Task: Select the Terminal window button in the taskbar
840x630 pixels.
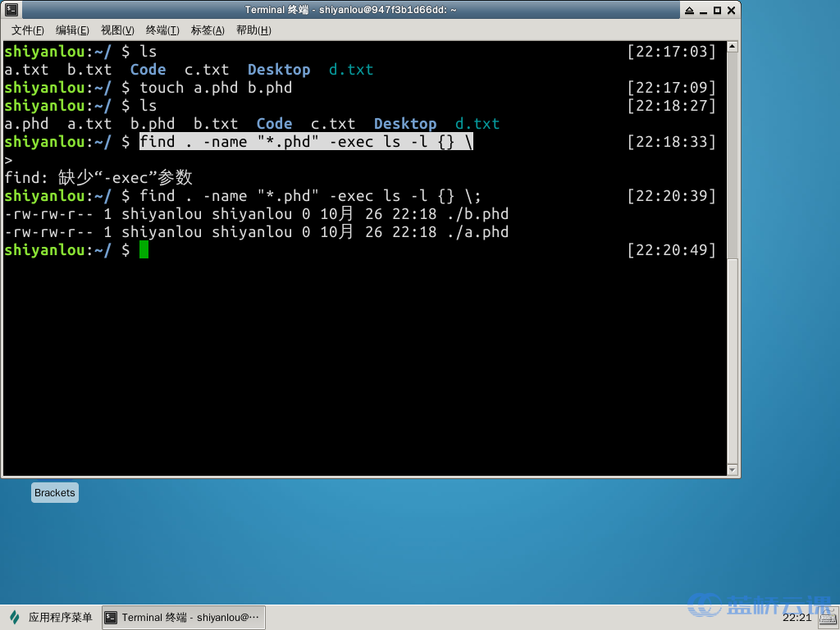Action: pos(184,617)
